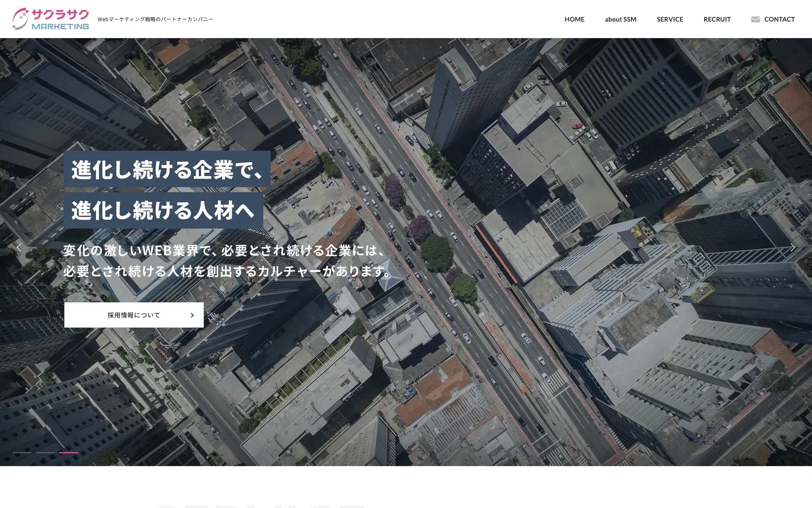The height and width of the screenshot is (508, 812).
Task: Go to previous slide with left arrow
Action: (x=19, y=248)
